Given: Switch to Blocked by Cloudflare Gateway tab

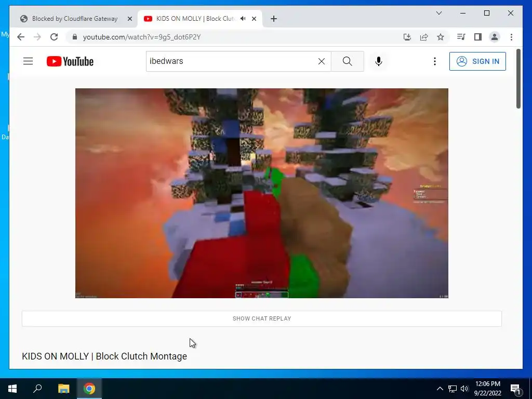Looking at the screenshot, I should [x=75, y=19].
